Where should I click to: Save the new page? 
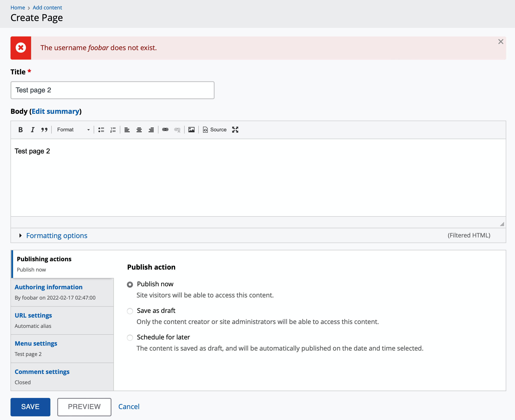click(30, 407)
